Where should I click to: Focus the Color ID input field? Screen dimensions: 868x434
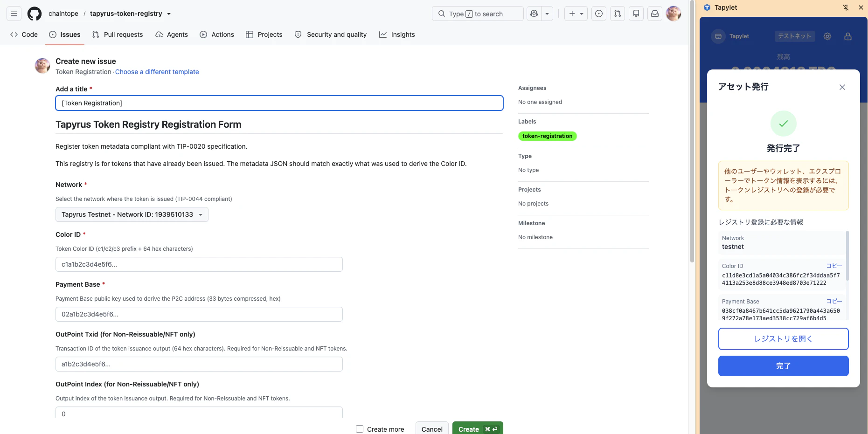199,264
